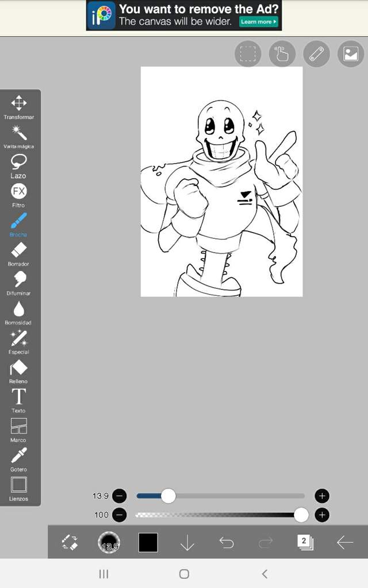Open the layers panel showing 2
This screenshot has width=368, height=588.
coord(305,542)
